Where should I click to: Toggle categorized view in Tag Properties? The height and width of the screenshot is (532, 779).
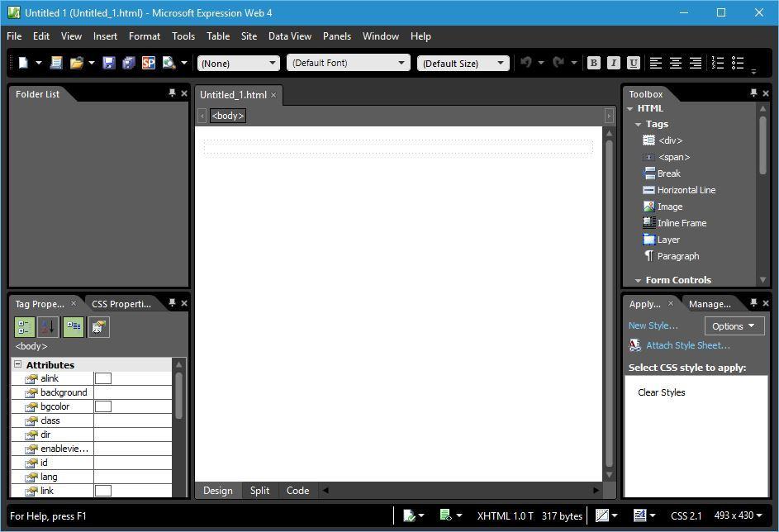pyautogui.click(x=24, y=327)
